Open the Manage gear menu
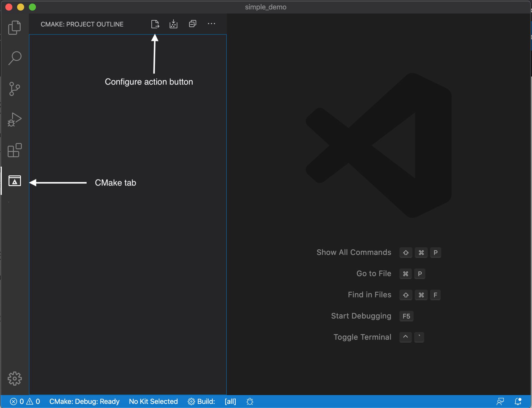The width and height of the screenshot is (532, 408). pyautogui.click(x=14, y=379)
